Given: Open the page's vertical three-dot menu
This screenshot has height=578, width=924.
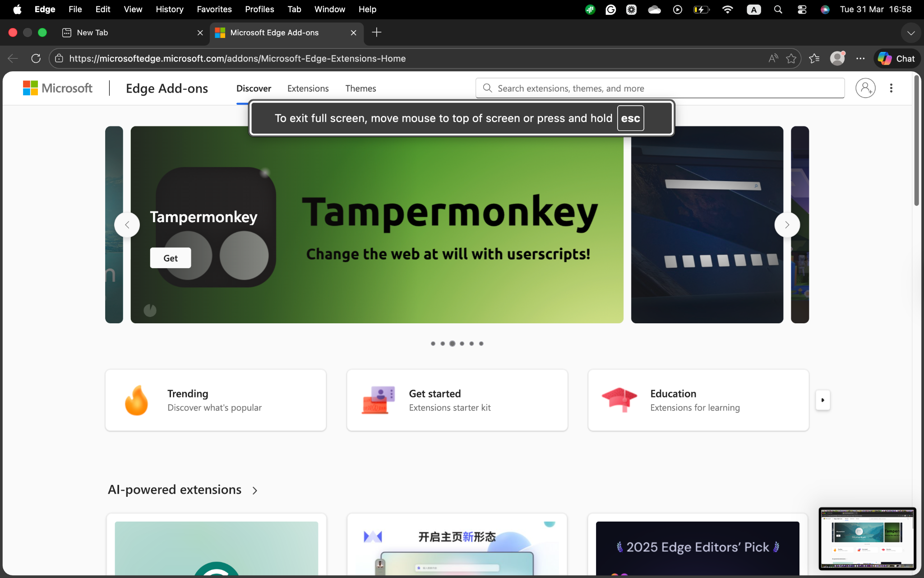Looking at the screenshot, I should click(891, 88).
